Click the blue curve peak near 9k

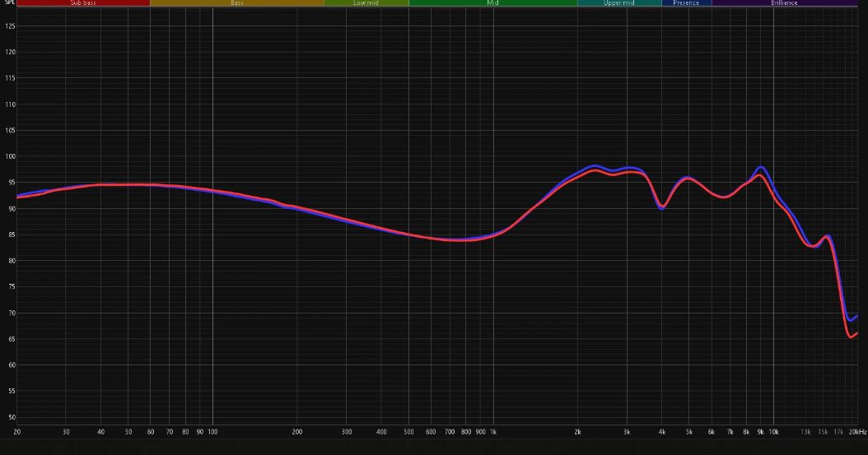[761, 168]
